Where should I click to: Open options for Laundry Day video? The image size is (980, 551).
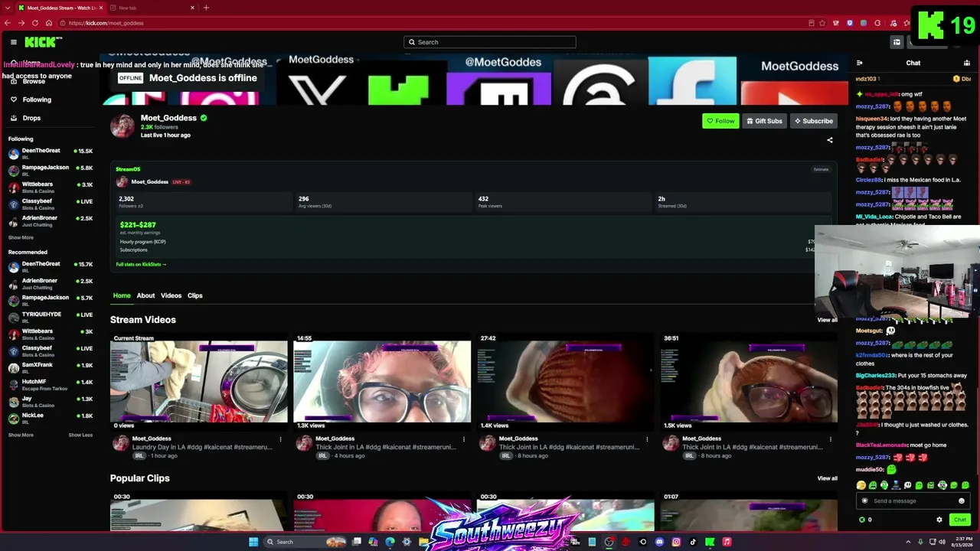(x=280, y=439)
